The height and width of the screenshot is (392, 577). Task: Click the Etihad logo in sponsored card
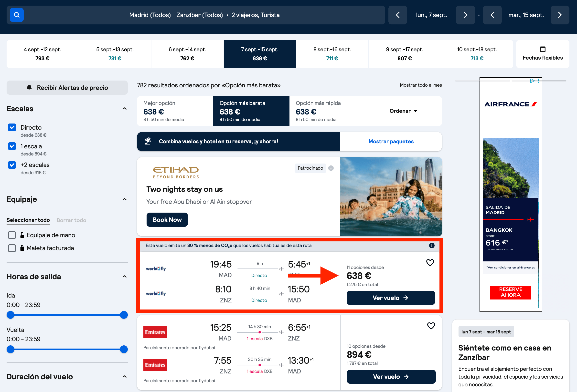tap(176, 172)
